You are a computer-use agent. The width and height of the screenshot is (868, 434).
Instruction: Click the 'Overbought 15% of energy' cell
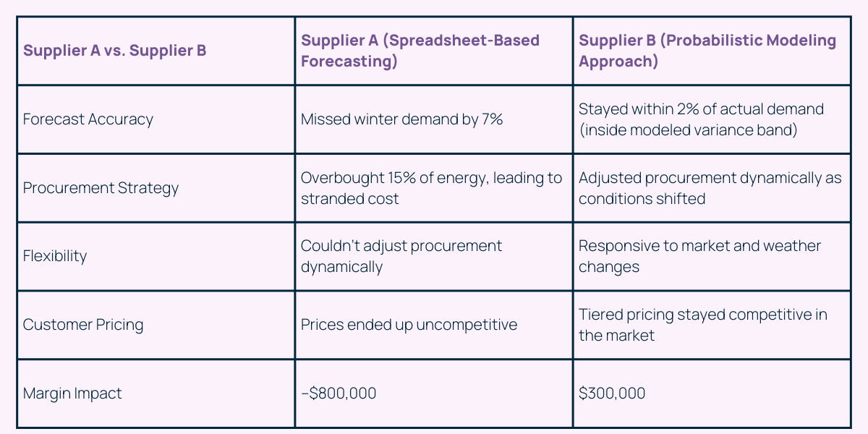click(x=431, y=178)
